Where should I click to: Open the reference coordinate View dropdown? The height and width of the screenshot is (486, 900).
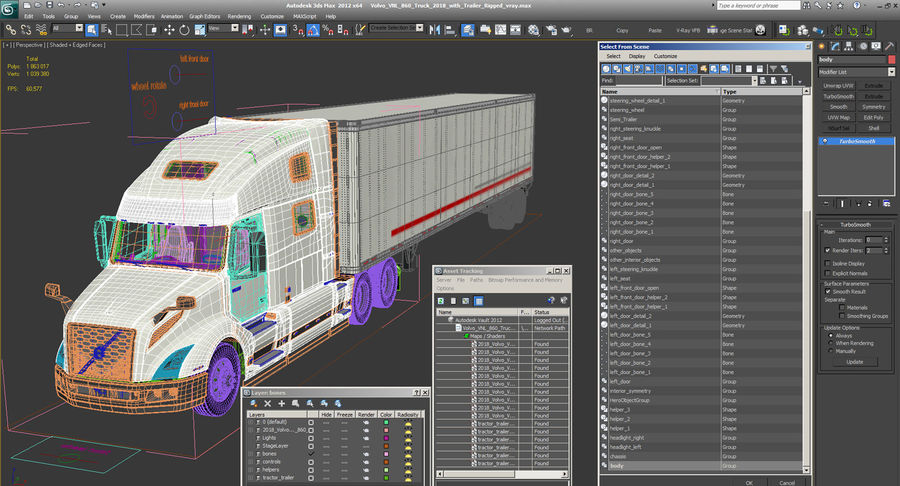pyautogui.click(x=223, y=29)
